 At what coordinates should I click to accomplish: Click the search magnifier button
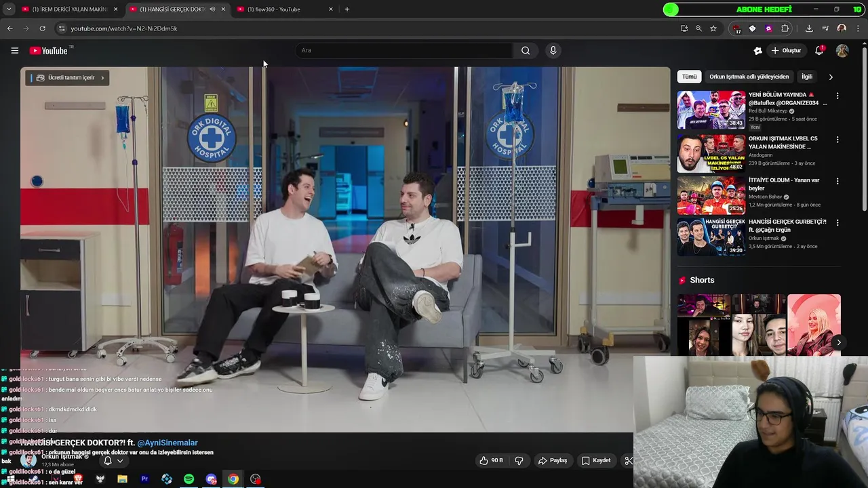click(x=526, y=50)
